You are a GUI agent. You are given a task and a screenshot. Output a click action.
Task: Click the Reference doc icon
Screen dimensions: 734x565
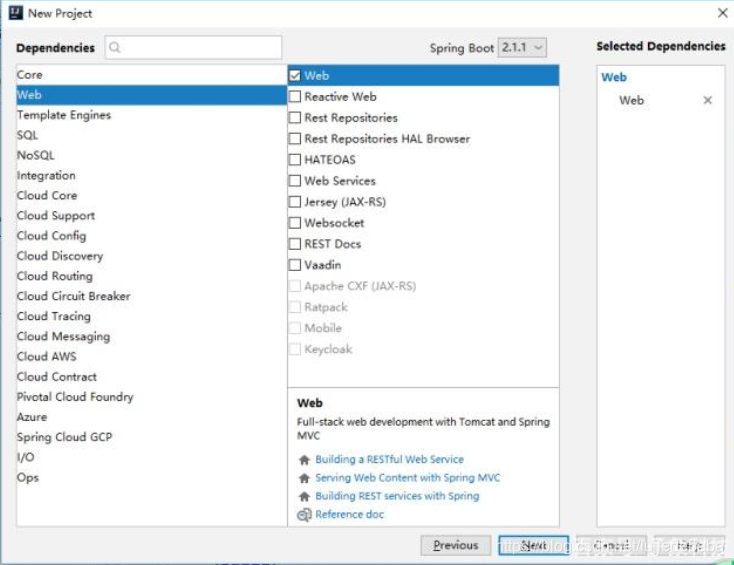pos(304,515)
